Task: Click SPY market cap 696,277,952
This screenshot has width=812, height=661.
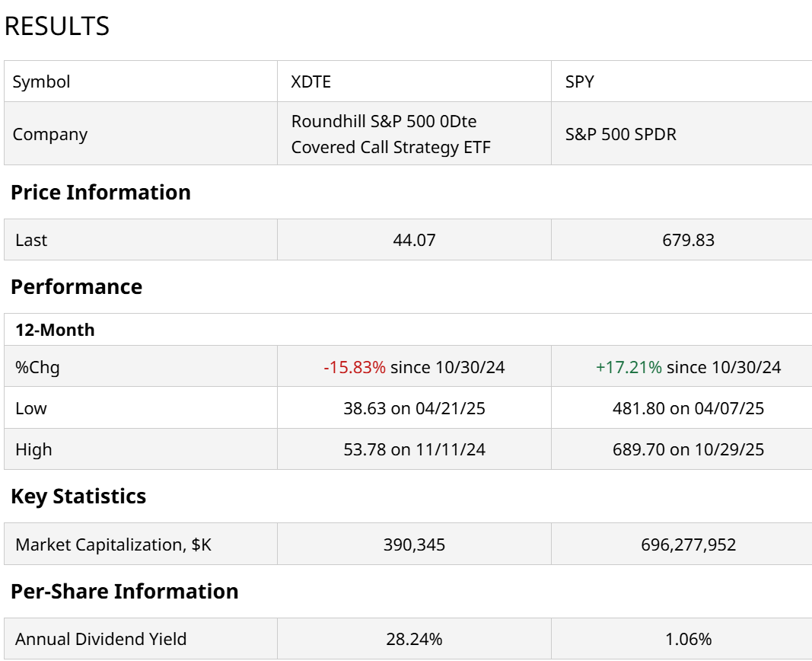Action: click(688, 544)
